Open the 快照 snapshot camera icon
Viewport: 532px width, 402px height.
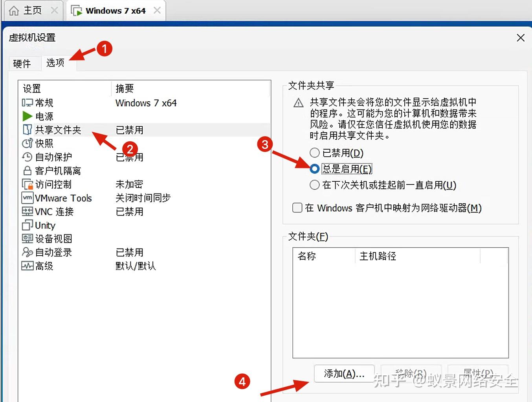coord(27,143)
